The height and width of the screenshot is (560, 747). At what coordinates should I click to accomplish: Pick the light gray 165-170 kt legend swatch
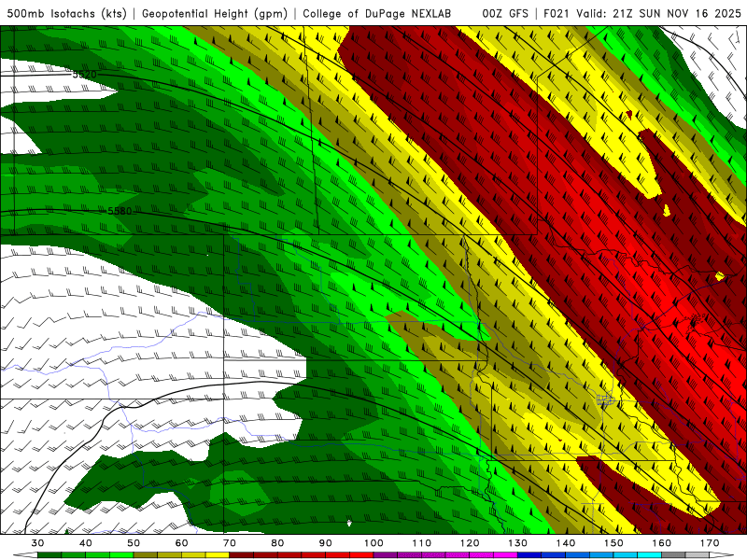tap(698, 555)
